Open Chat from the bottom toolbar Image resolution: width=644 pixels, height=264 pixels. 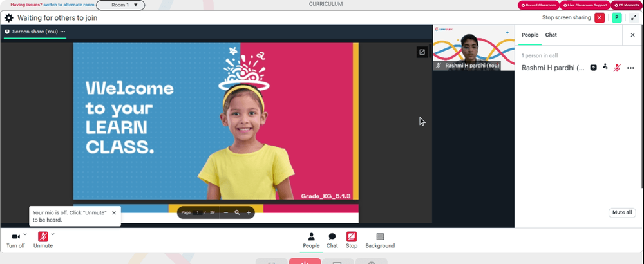pos(332,241)
